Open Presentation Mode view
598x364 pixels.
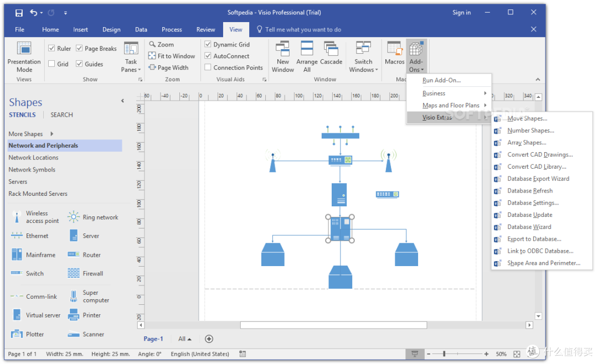(x=24, y=57)
